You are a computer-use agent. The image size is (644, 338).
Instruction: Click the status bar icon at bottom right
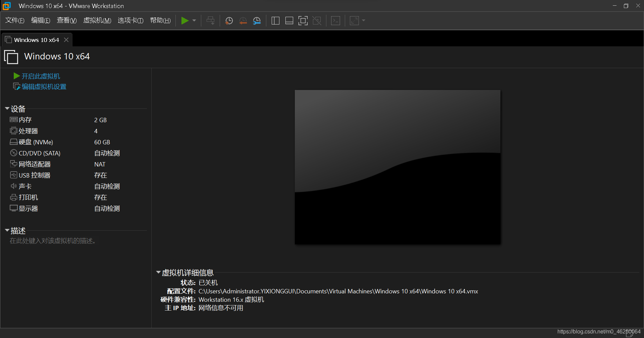click(x=630, y=333)
